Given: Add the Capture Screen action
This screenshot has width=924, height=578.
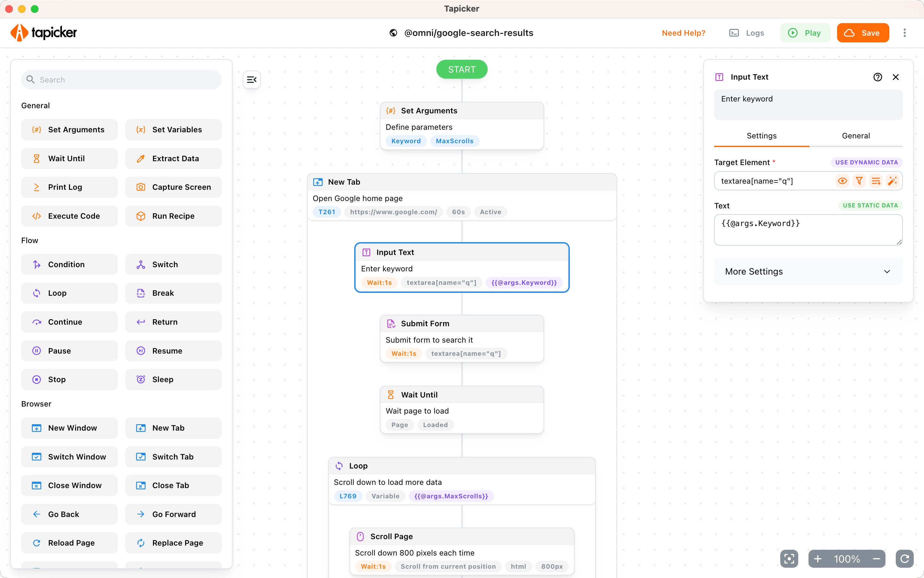Looking at the screenshot, I should [x=173, y=187].
